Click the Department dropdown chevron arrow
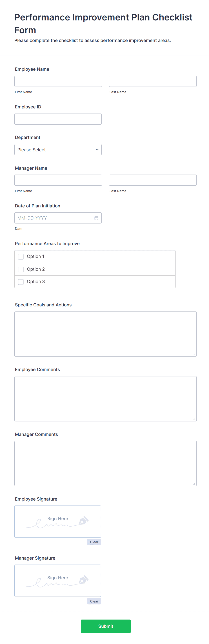The image size is (209, 644). (97, 149)
